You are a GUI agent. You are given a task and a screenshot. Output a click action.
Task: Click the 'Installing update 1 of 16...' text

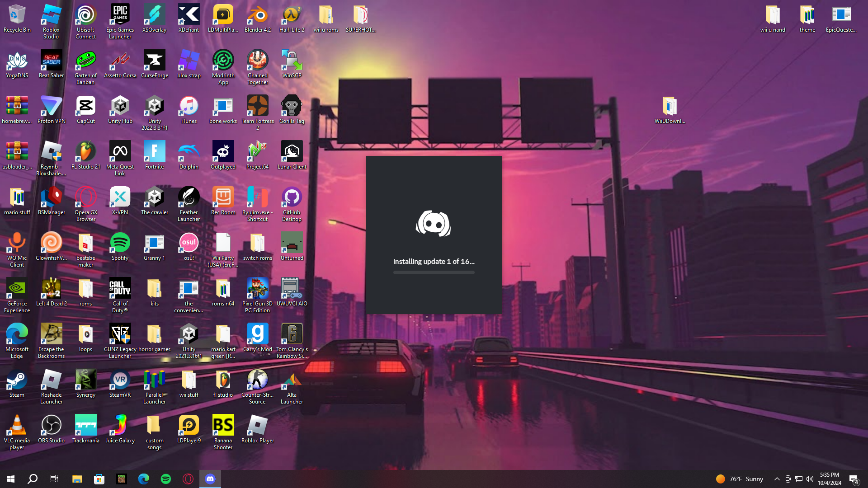[x=434, y=261]
